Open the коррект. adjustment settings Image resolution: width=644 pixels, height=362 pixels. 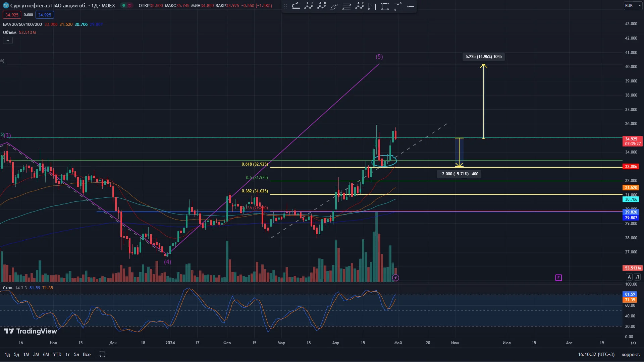(x=631, y=354)
